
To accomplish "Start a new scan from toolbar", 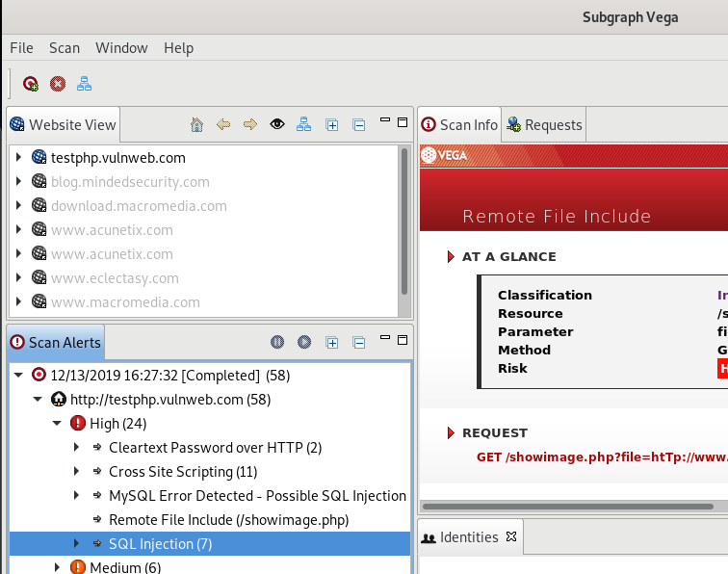I will [x=31, y=84].
